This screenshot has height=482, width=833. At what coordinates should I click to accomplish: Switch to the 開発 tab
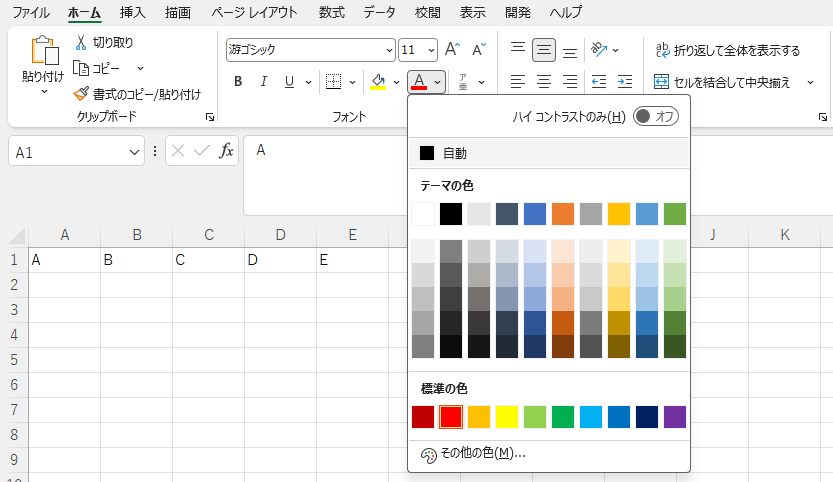click(517, 12)
